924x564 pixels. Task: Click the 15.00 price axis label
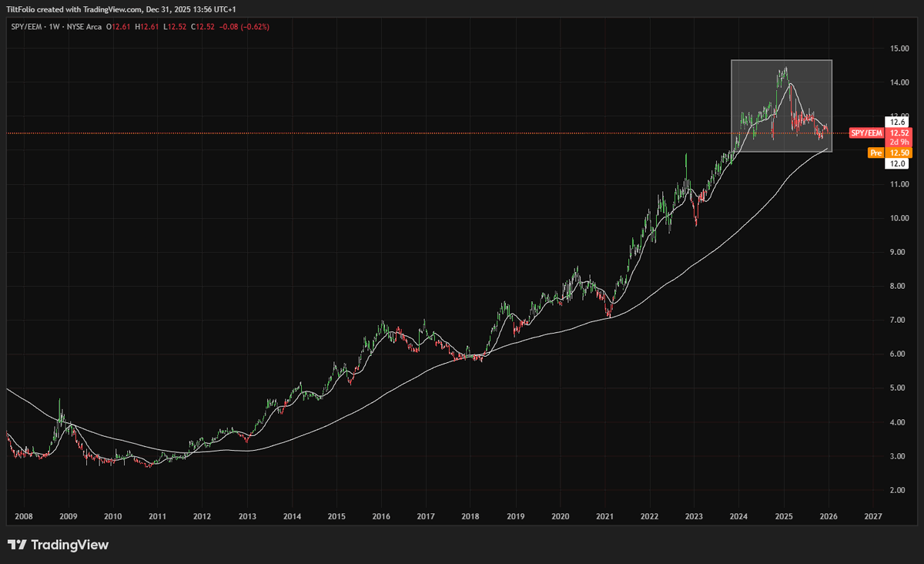[x=900, y=49]
